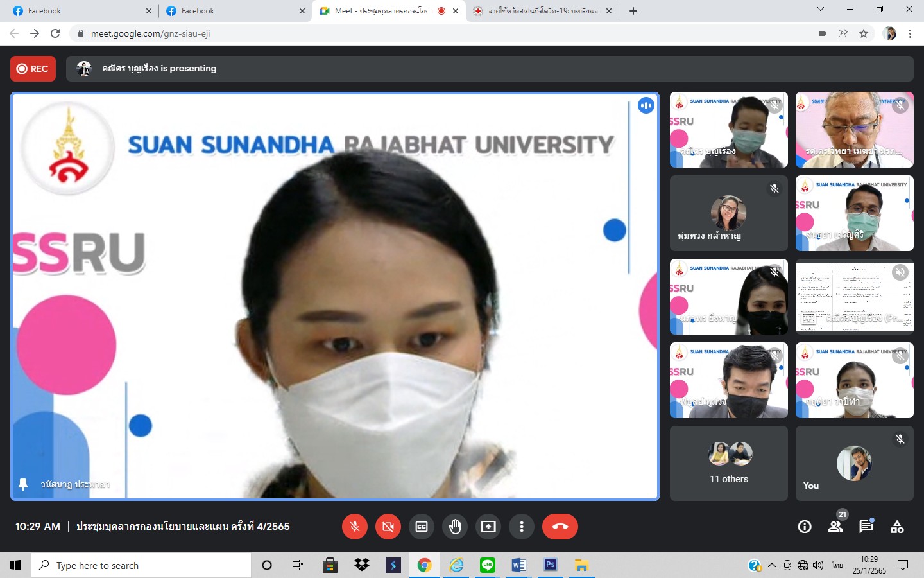Open the tab search dropdown arrow
This screenshot has height=578, width=924.
tap(820, 10)
